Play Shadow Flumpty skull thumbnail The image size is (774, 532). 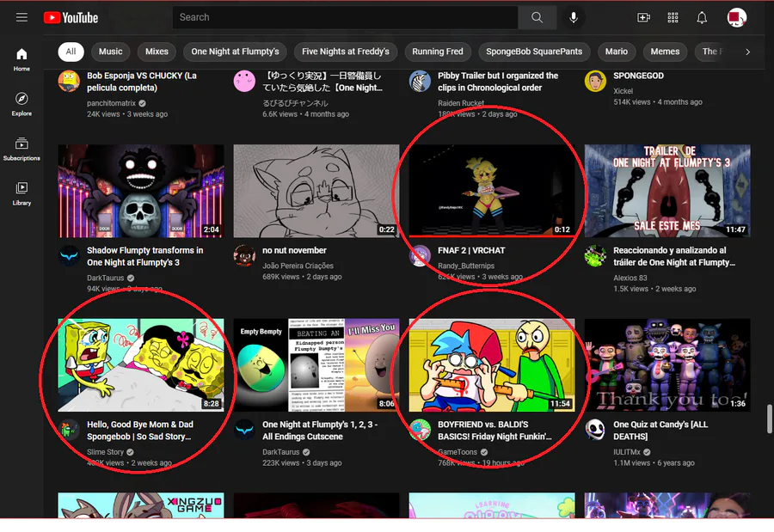pyautogui.click(x=141, y=191)
